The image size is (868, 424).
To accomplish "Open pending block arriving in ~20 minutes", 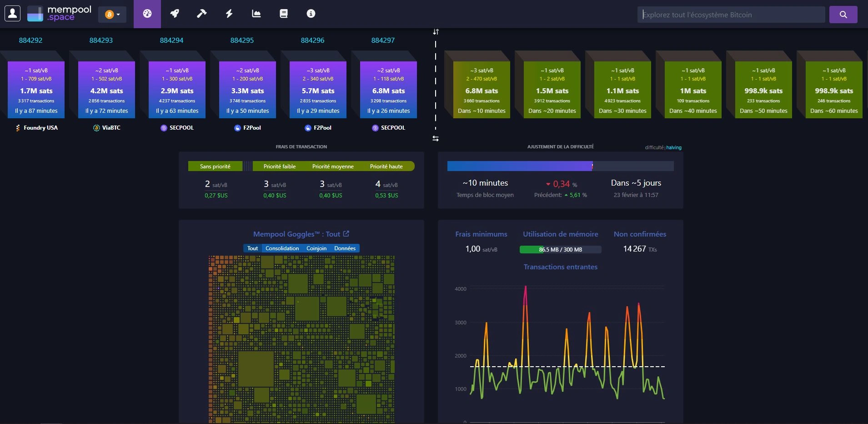I will click(552, 90).
